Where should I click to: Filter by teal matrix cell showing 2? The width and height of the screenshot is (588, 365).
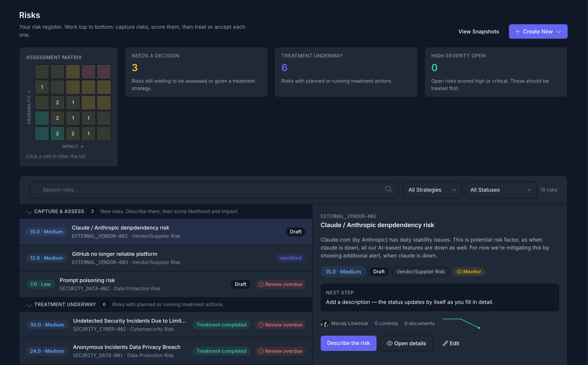click(x=57, y=133)
